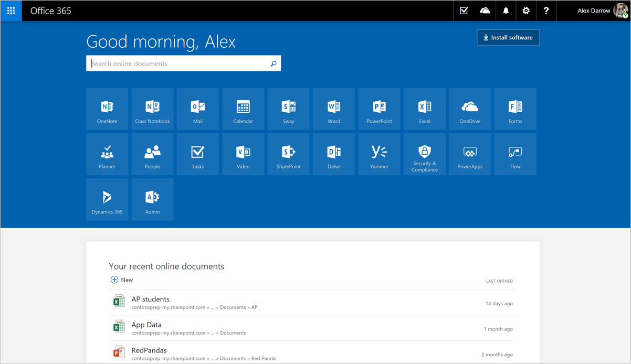
Task: Open the Calendar app tile
Action: [243, 109]
